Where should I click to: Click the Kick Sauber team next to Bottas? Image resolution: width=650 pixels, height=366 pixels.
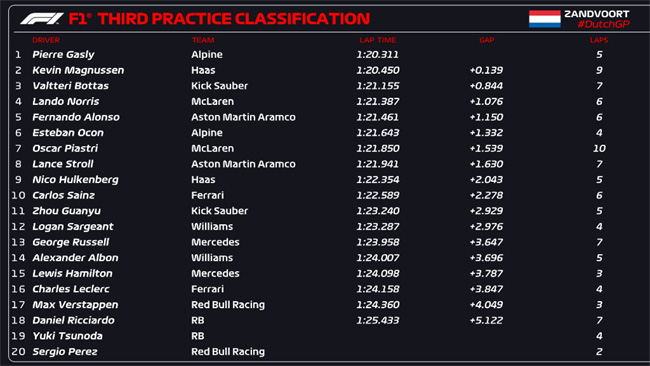point(219,86)
